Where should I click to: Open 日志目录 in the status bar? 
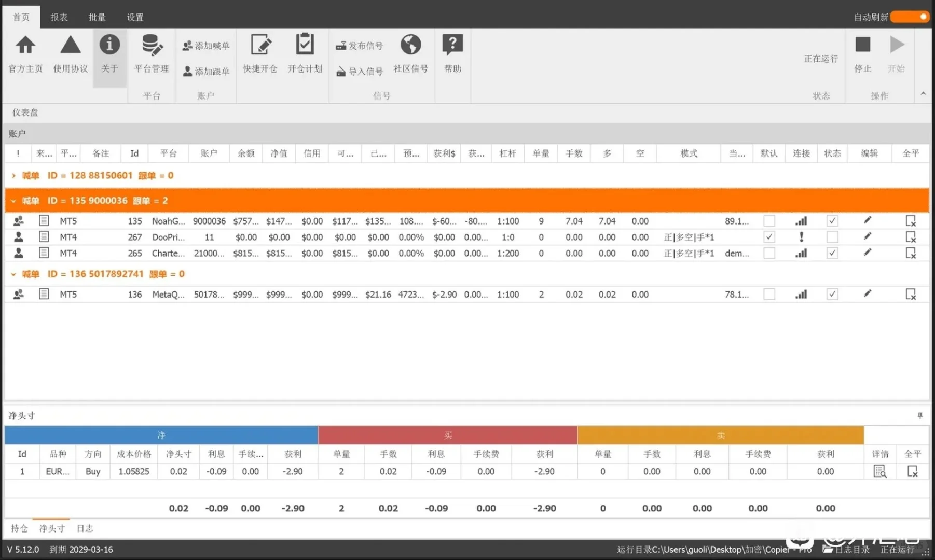tap(846, 549)
